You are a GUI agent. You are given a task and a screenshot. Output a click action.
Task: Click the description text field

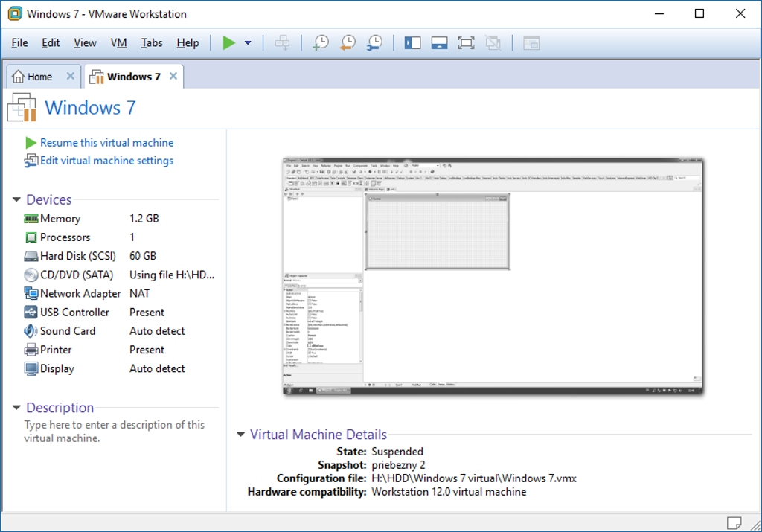point(114,432)
